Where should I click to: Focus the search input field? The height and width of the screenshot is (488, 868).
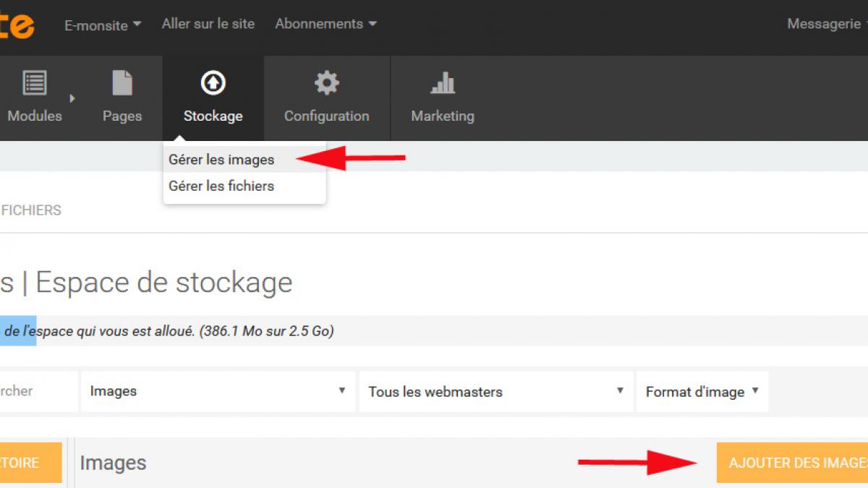38,391
